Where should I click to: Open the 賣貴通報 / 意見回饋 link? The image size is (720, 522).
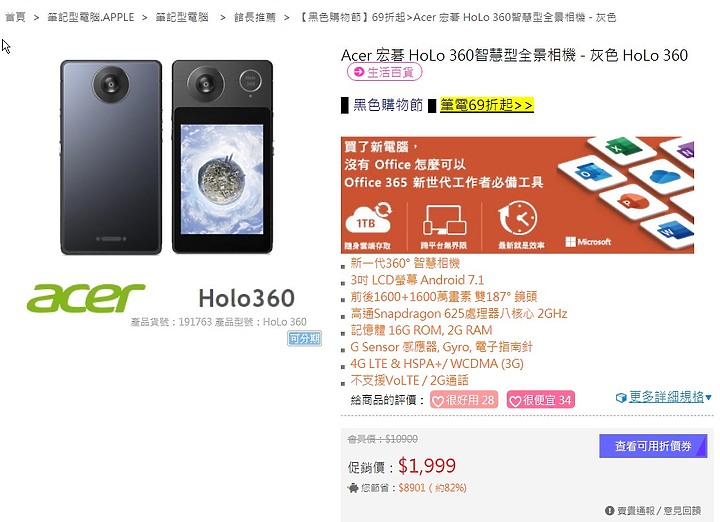point(658,511)
